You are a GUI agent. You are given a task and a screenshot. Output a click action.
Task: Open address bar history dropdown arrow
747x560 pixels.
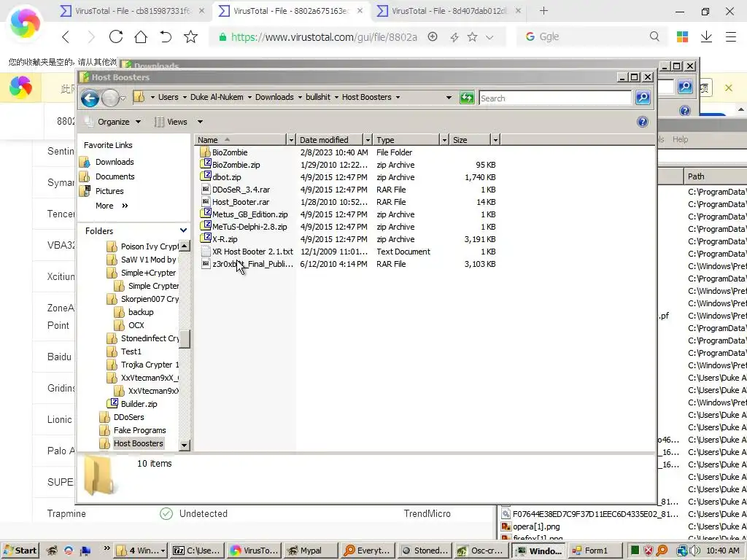(449, 98)
